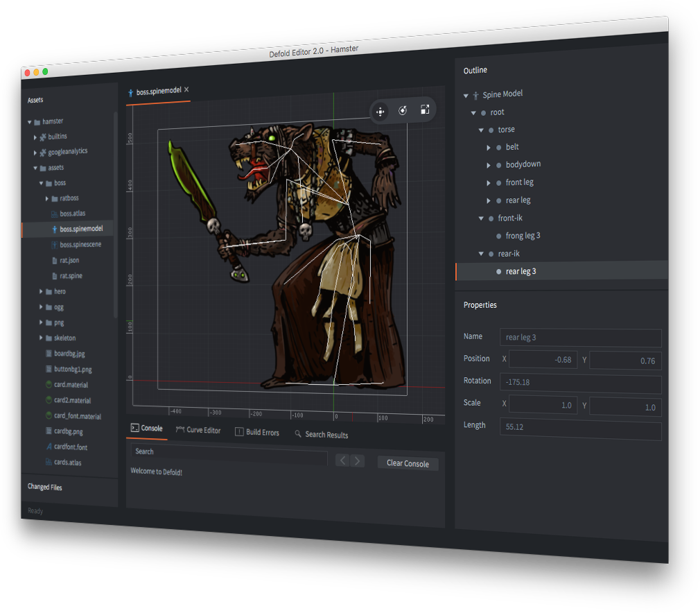Click the card_font.material icon
The image size is (700, 613).
(49, 415)
